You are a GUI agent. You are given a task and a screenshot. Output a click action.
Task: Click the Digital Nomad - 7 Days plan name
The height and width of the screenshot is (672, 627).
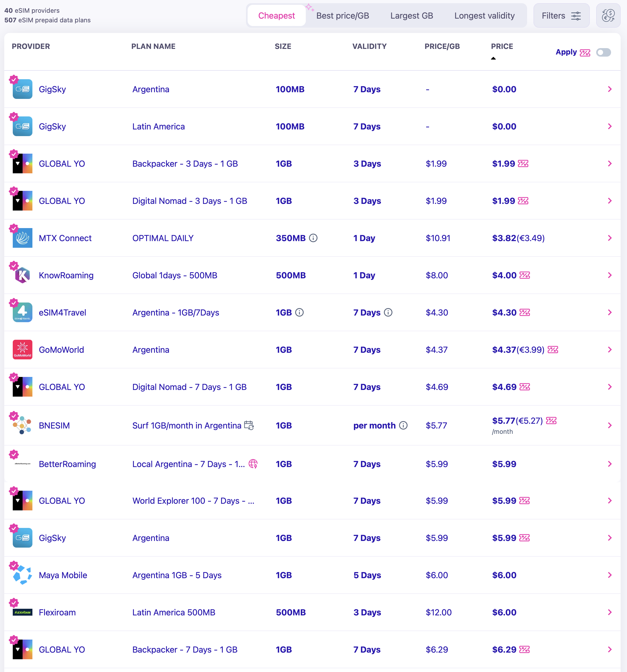[189, 387]
